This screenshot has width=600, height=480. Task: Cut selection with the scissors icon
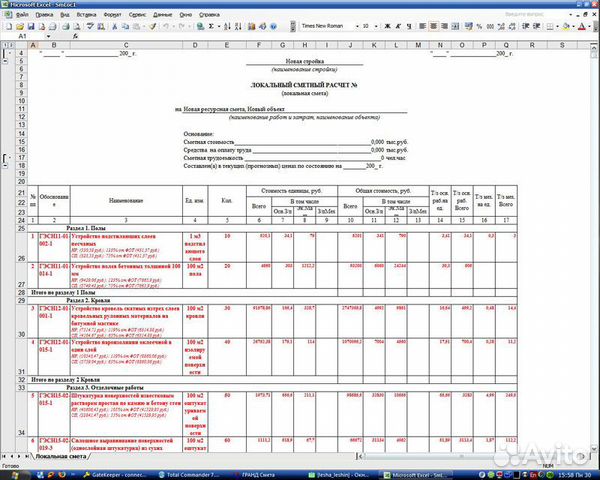click(x=114, y=26)
